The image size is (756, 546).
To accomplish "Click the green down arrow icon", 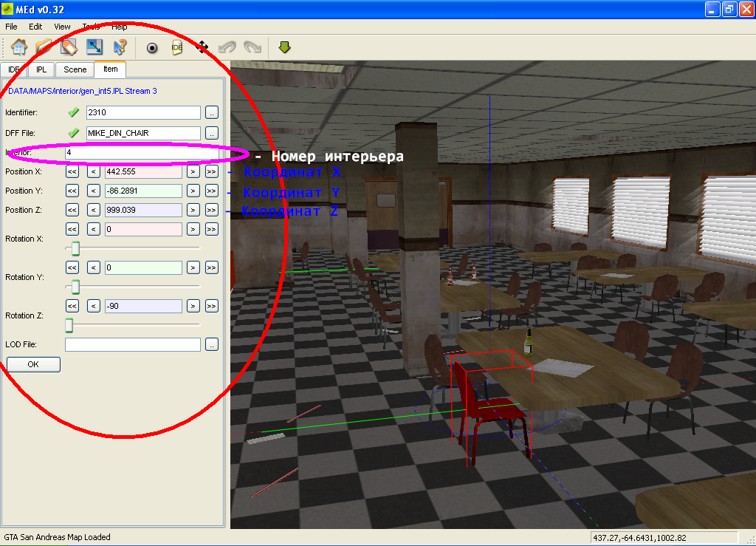I will (284, 47).
